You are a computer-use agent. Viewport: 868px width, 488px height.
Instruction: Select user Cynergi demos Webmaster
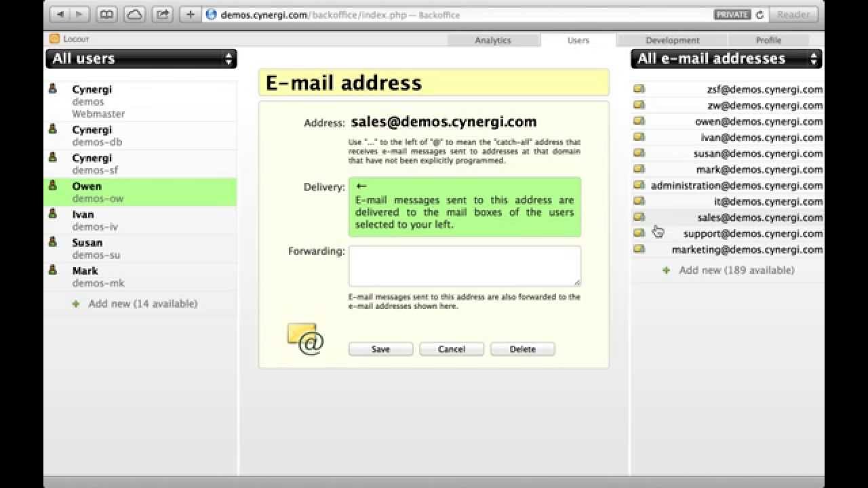(140, 101)
